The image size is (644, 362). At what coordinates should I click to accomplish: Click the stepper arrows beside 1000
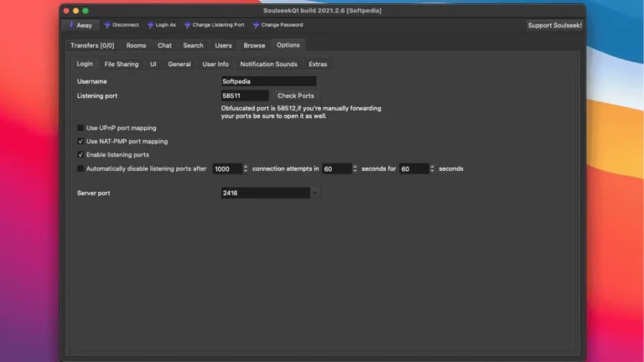click(246, 168)
